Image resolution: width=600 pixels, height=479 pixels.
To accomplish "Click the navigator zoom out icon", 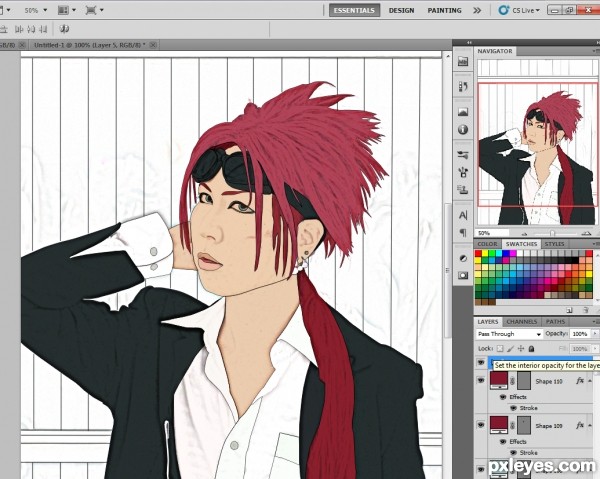I will [525, 233].
